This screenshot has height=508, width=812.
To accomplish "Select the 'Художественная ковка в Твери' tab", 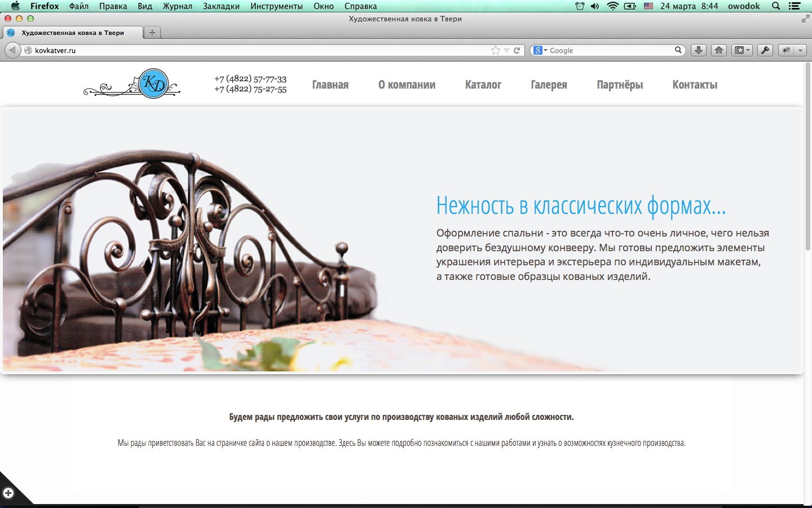I will [x=73, y=33].
